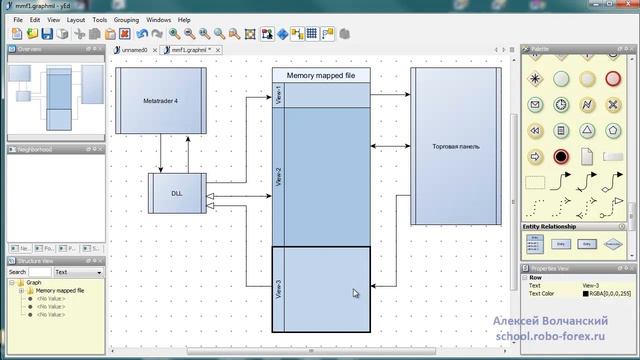
Task: Select the diamond relationship shape in Entity Relationship
Action: coord(613,244)
